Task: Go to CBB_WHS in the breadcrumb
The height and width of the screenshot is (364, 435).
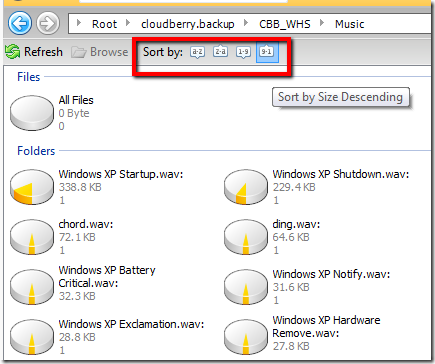Action: click(285, 24)
